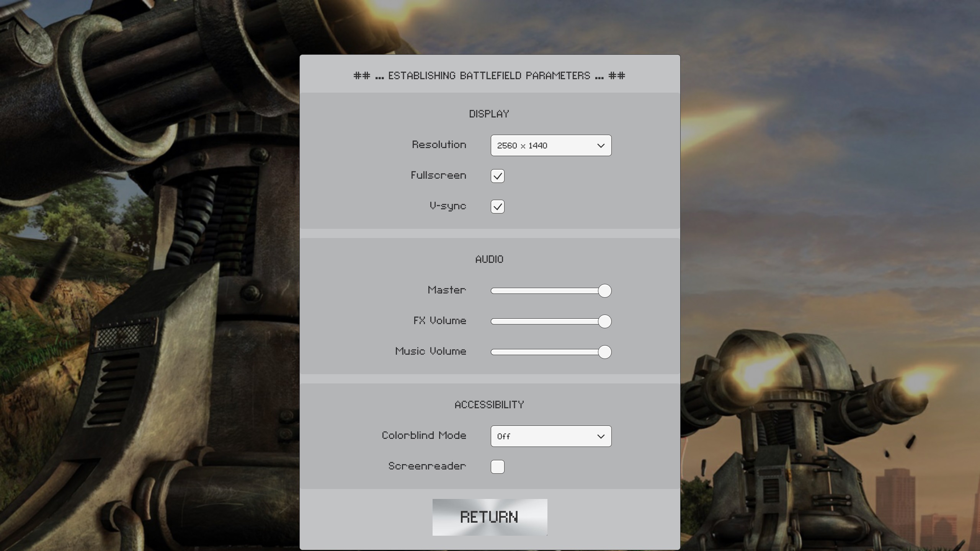Click the Music Volume slider handle
Screen dimensions: 980x551
tap(604, 352)
